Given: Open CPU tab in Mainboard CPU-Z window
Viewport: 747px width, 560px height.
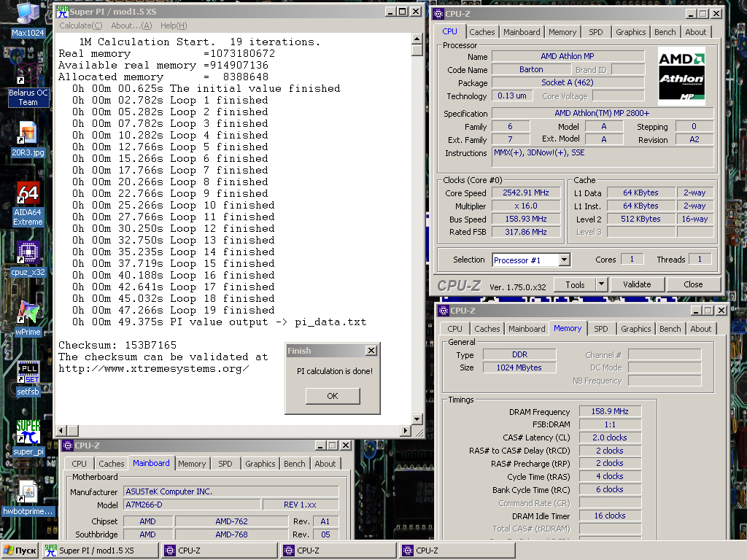Looking at the screenshot, I should coord(79,463).
